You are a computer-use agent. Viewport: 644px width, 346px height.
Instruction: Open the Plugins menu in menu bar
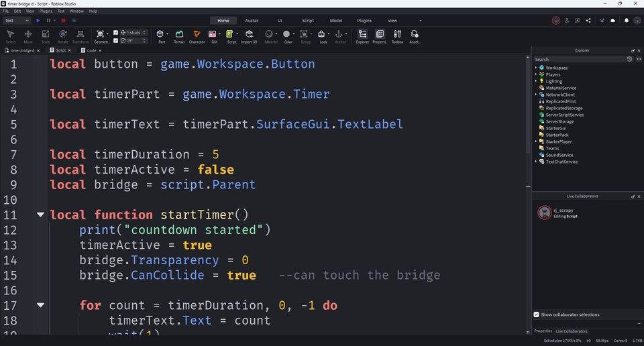46,11
